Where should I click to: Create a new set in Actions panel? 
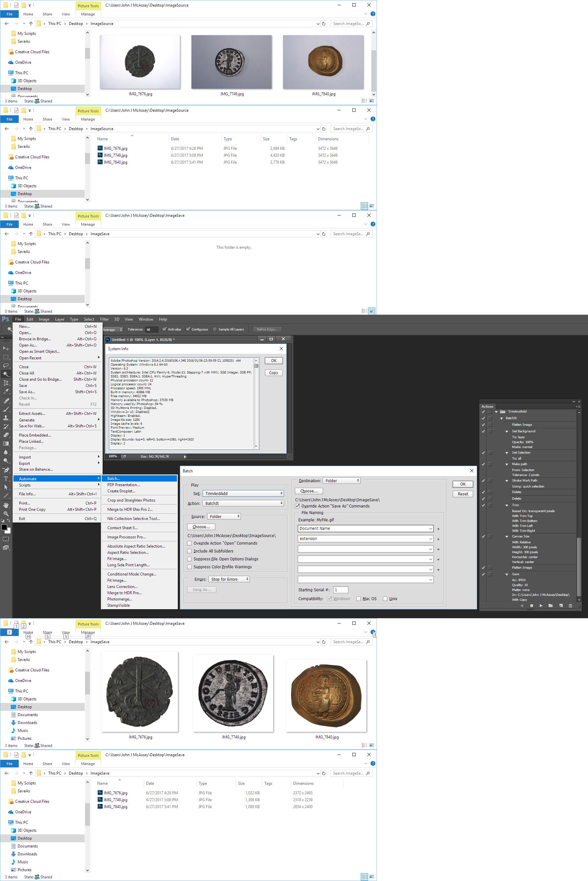pyautogui.click(x=551, y=605)
